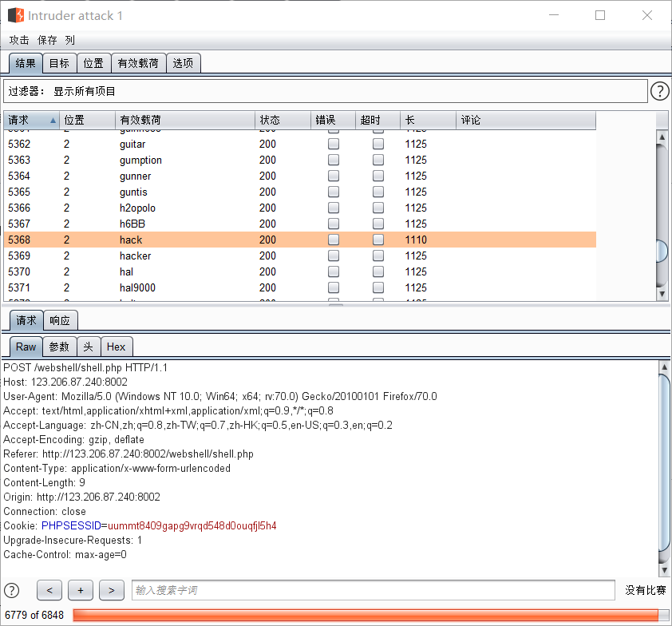Click the 6779 of 6848 progress counter
The image size is (672, 626).
[x=34, y=615]
